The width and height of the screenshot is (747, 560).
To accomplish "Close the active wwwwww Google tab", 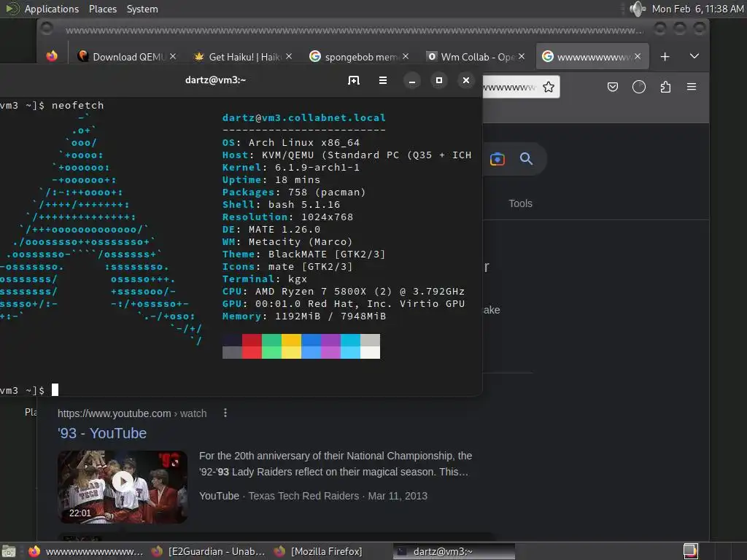I will (638, 57).
